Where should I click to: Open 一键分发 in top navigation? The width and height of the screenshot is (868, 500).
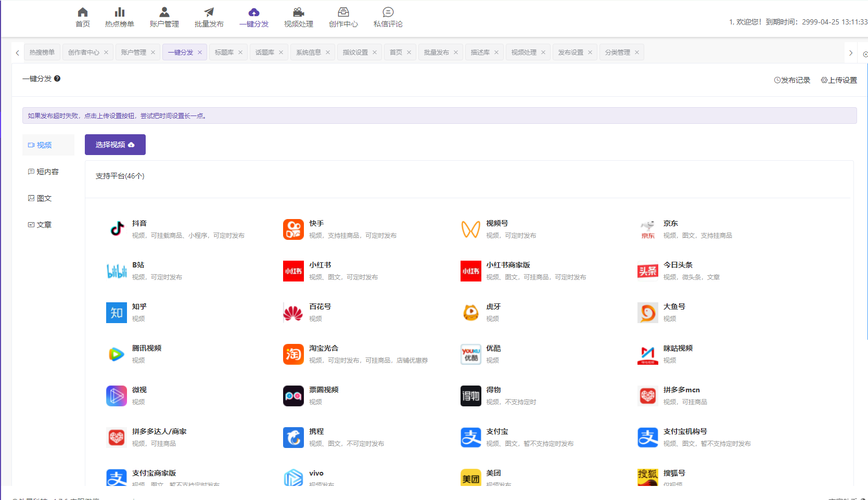click(254, 17)
